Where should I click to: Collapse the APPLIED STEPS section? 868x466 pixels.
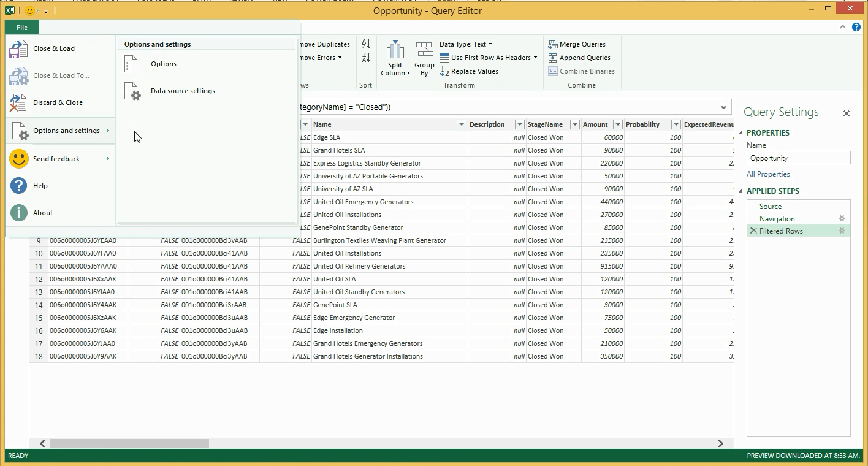[x=740, y=191]
